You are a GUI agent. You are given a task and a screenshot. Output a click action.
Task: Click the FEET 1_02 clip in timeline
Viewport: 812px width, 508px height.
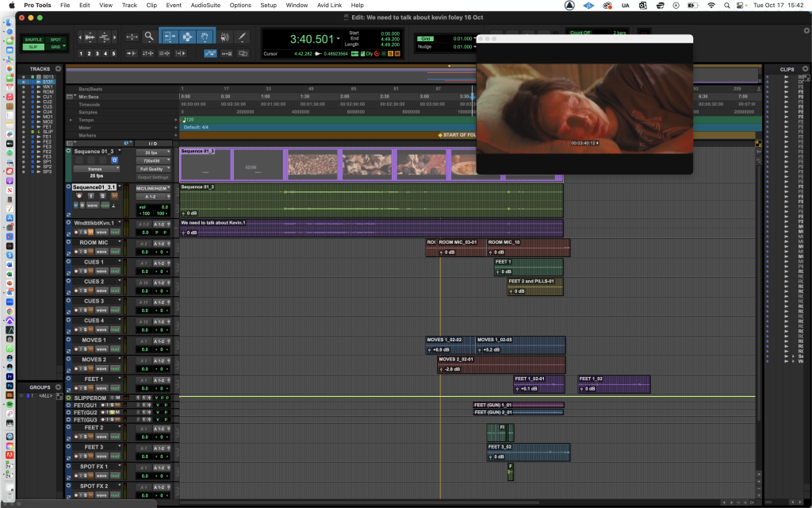614,384
